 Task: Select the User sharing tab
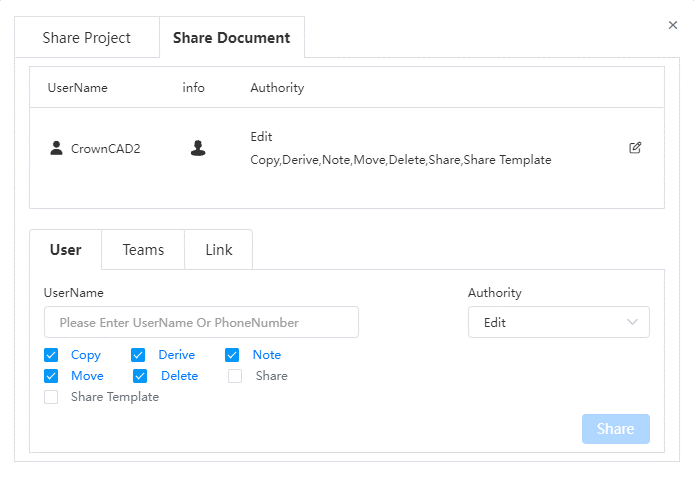pos(66,250)
